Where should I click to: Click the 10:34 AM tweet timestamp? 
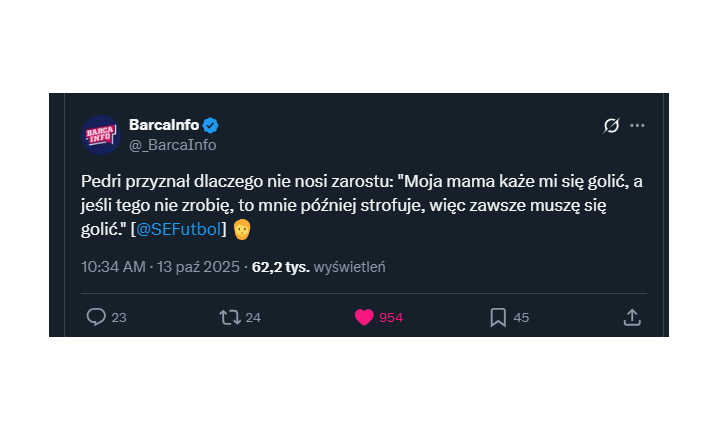point(112,267)
